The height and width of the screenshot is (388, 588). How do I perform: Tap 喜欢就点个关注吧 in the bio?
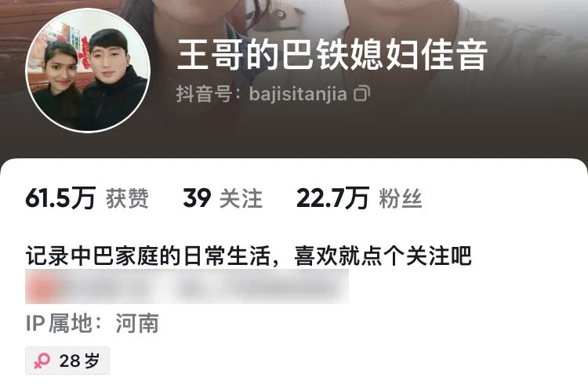pos(383,256)
